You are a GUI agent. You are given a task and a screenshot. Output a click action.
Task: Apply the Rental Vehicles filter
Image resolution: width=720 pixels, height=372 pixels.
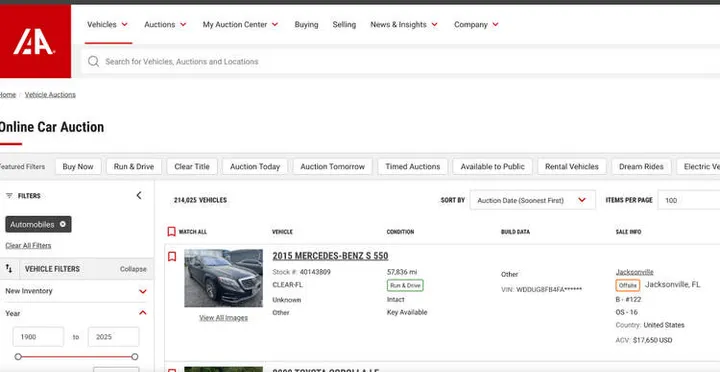tap(572, 167)
